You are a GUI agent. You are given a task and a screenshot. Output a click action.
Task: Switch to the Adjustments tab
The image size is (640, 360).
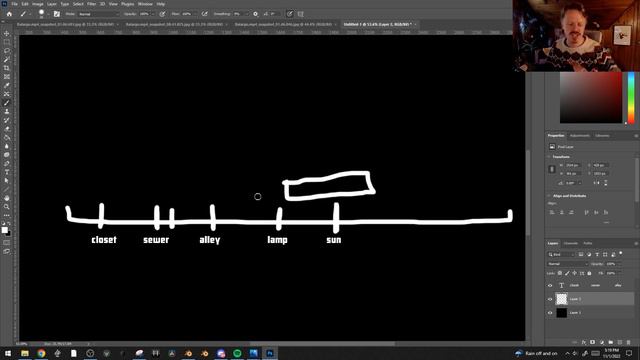580,136
